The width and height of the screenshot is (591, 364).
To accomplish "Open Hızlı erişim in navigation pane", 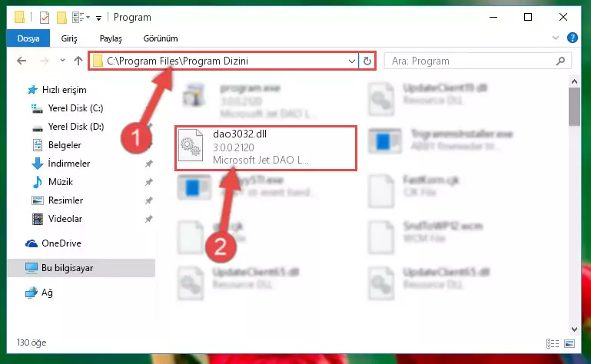I will point(64,90).
